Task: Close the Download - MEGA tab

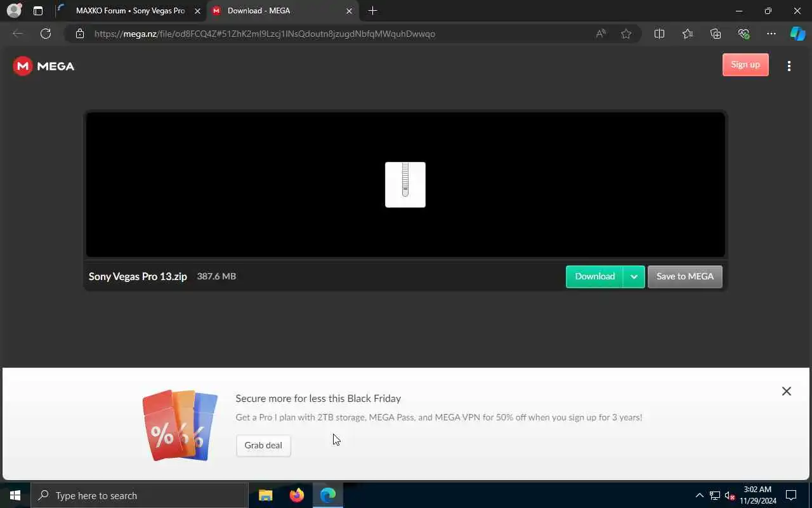Action: pos(349,11)
